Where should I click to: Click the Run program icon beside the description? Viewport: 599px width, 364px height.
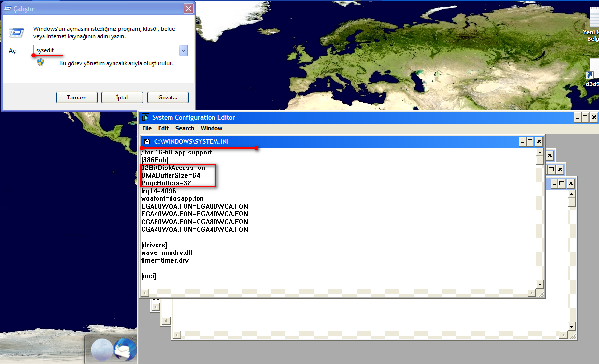17,33
